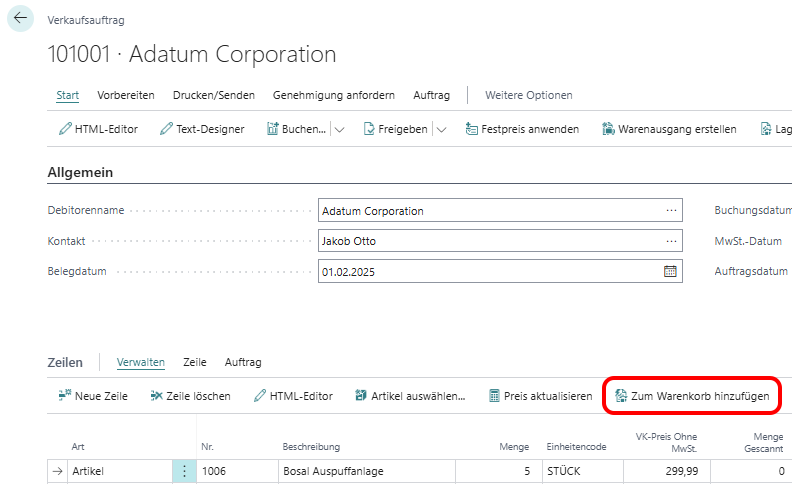Click Freigeben to release the order

click(396, 129)
